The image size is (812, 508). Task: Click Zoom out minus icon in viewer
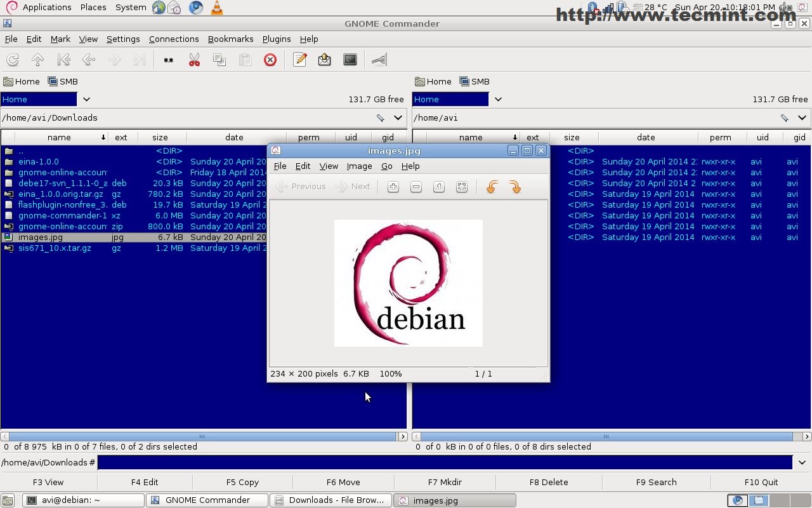(416, 187)
